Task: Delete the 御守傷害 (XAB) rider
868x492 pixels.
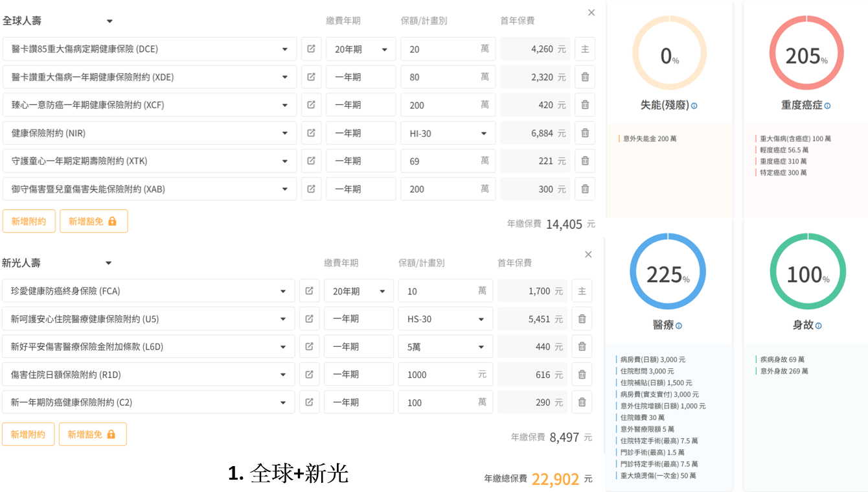Action: (x=585, y=189)
